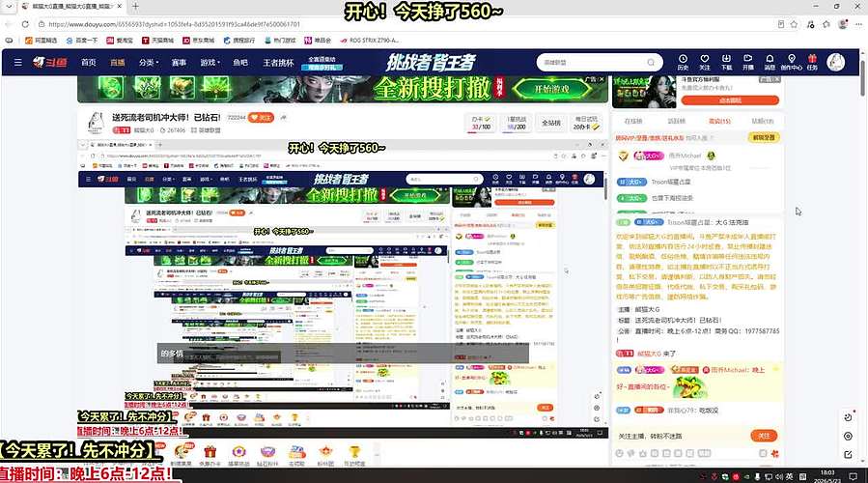Open the 阿里精选 bookmark
The image size is (868, 483).
click(41, 41)
